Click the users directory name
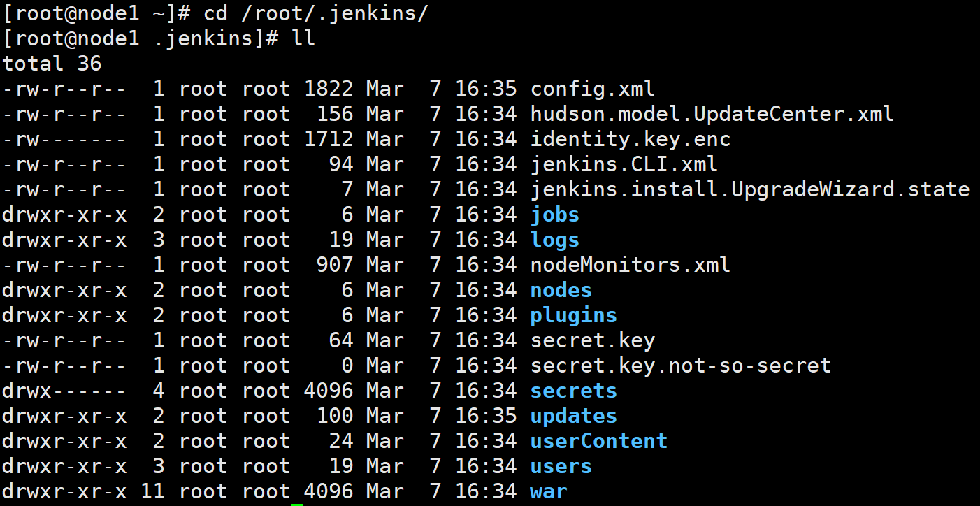980x506 pixels. point(561,466)
